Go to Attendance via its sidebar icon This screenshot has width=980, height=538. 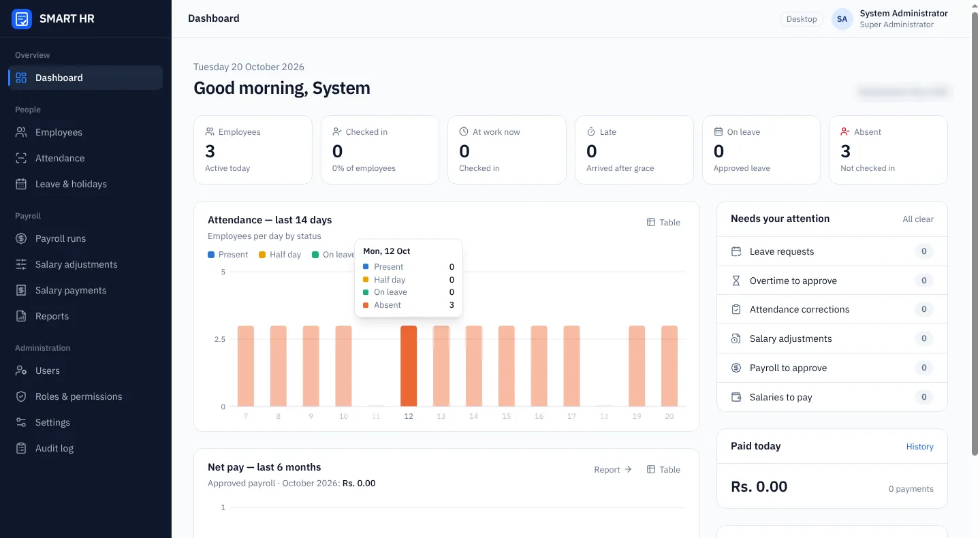coord(21,158)
